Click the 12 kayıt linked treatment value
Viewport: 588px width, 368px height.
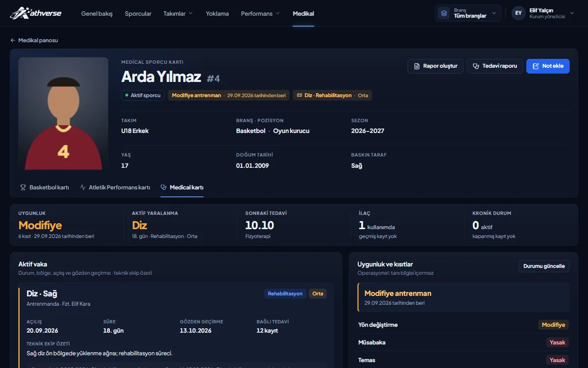267,331
